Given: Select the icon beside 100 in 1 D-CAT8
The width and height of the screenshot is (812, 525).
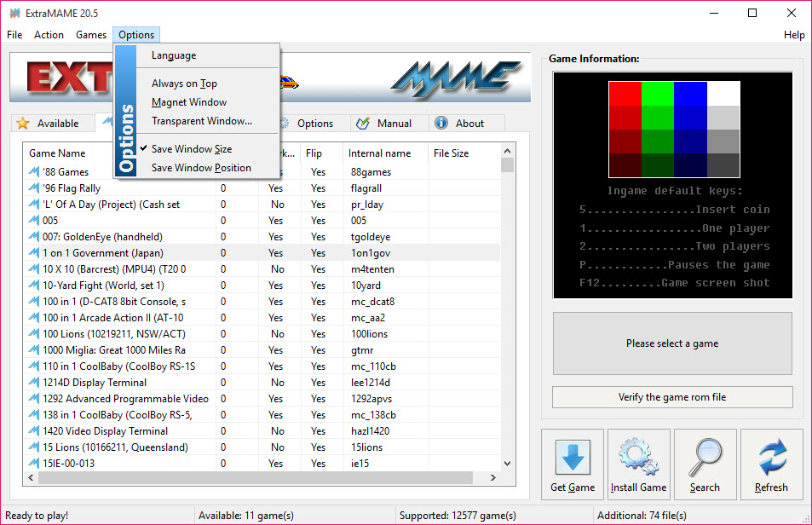Looking at the screenshot, I should (x=34, y=302).
